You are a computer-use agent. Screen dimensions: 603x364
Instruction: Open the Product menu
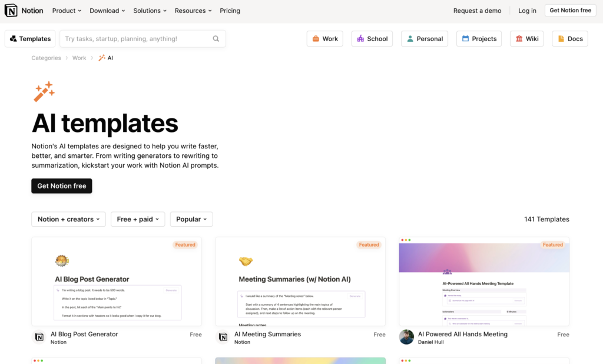[x=67, y=11]
